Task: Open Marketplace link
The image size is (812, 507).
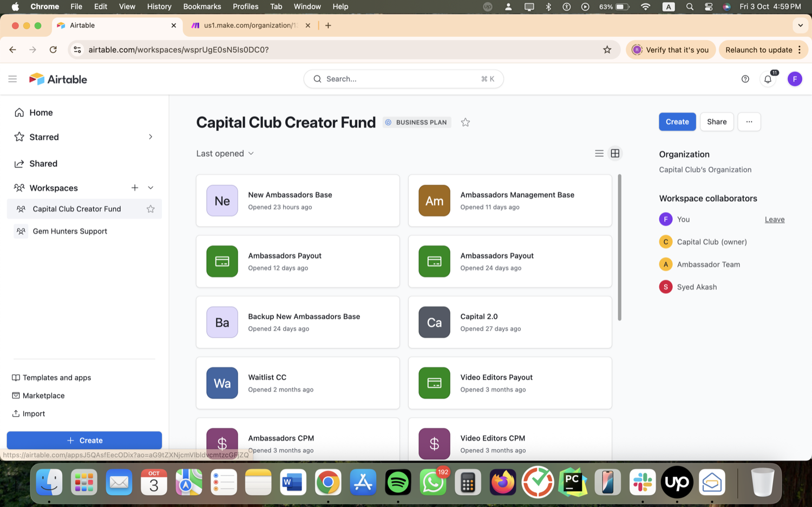Action: pos(38,396)
